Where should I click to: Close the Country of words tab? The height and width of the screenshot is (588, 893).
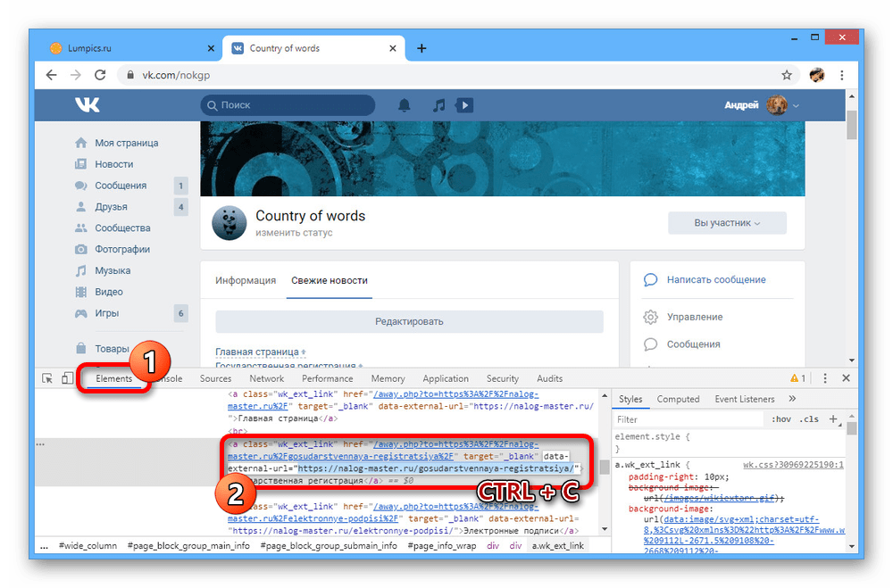pyautogui.click(x=392, y=48)
